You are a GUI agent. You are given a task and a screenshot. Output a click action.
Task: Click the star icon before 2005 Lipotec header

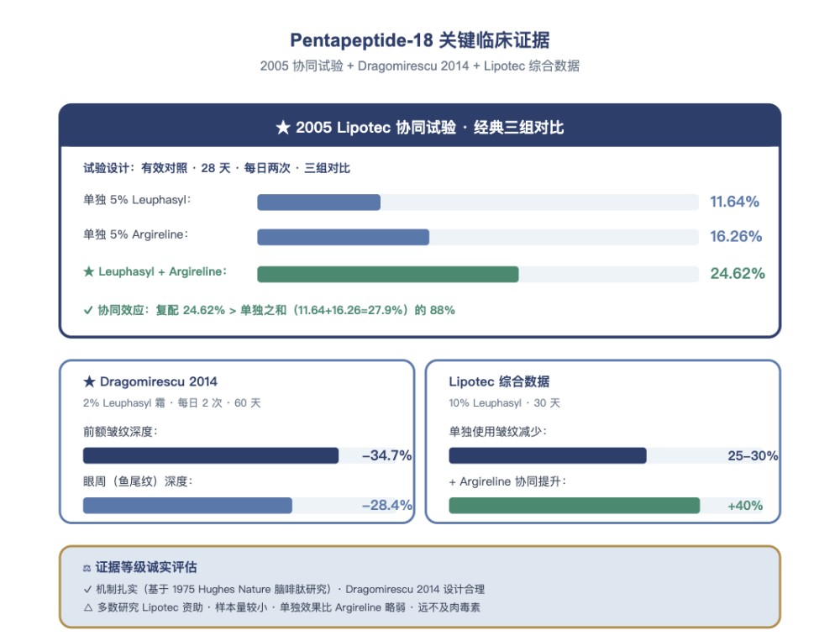[283, 128]
